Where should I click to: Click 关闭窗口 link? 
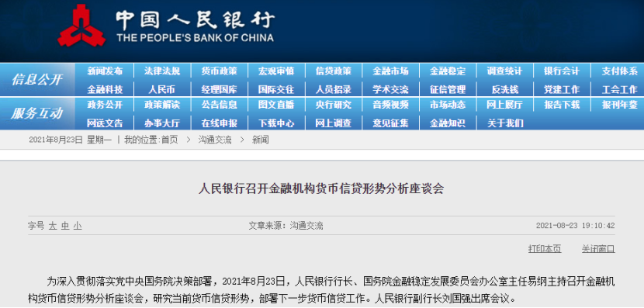click(x=598, y=249)
